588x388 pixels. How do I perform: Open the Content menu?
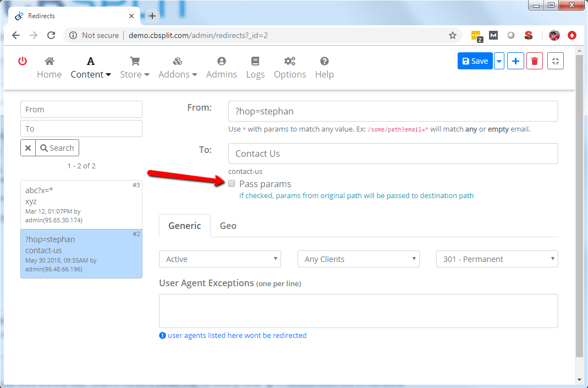[x=91, y=68]
